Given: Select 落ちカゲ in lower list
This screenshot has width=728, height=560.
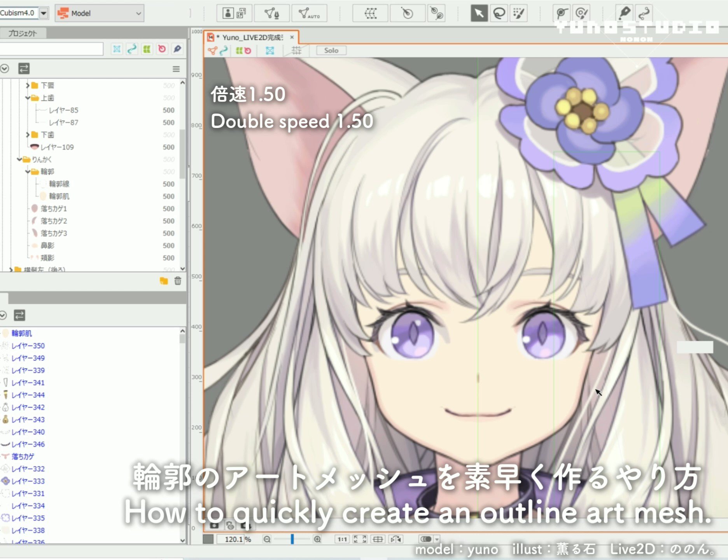Looking at the screenshot, I should (x=23, y=457).
